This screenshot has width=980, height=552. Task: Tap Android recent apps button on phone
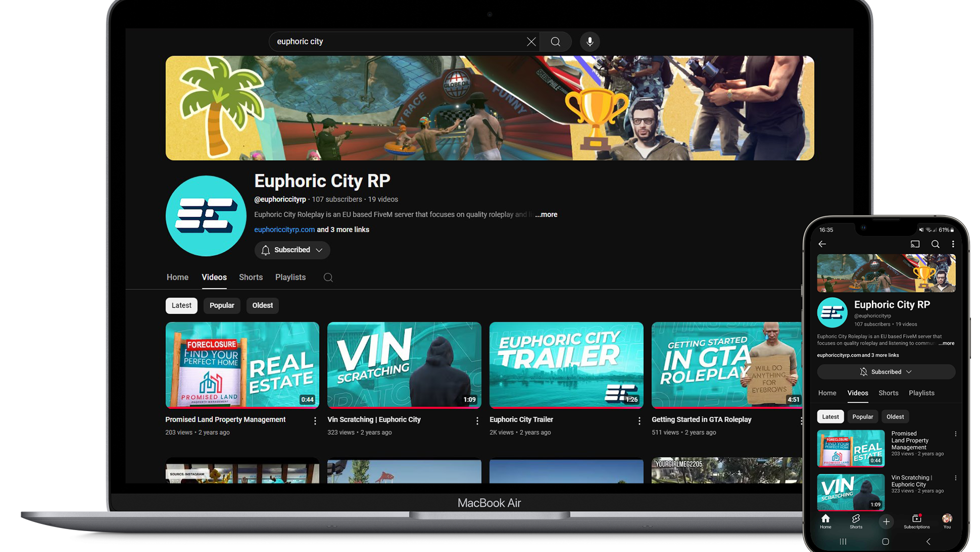pyautogui.click(x=843, y=542)
